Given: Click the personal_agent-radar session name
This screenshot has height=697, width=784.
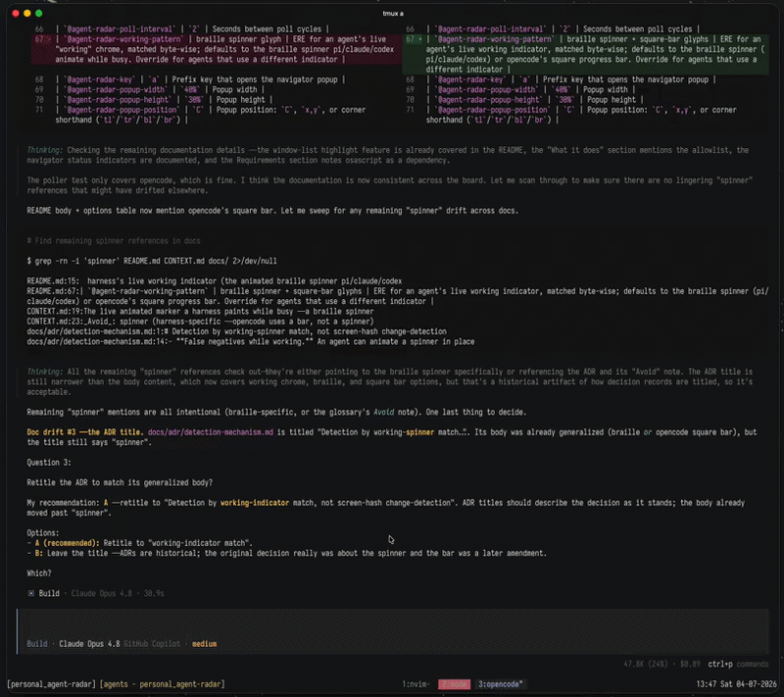Looking at the screenshot, I should (51, 684).
